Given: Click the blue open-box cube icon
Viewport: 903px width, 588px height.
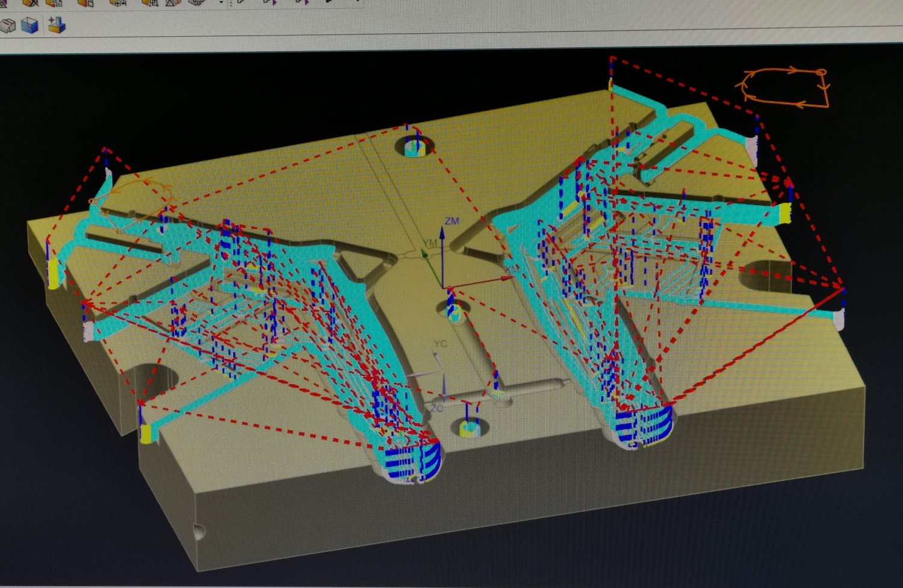Looking at the screenshot, I should [29, 25].
